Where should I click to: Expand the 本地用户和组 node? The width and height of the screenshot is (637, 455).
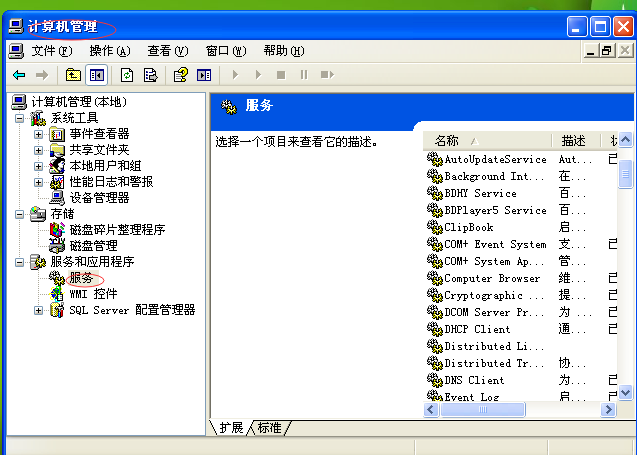pos(38,166)
